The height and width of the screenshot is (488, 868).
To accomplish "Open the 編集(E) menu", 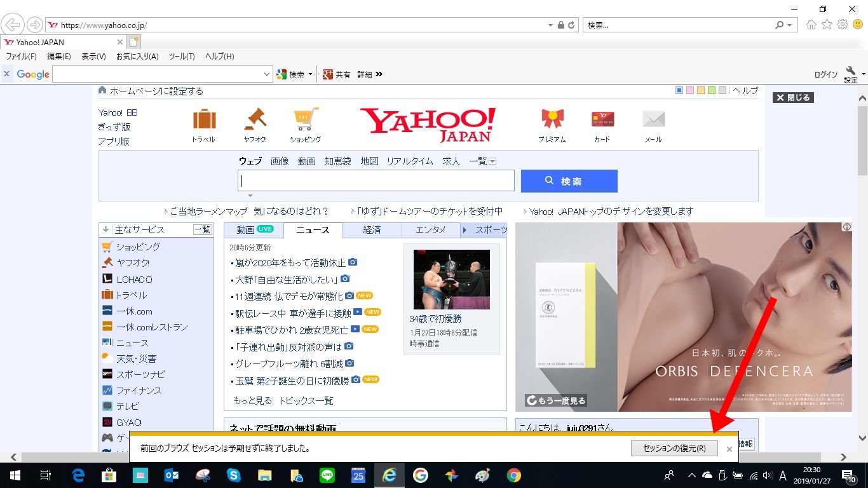I will pos(58,57).
